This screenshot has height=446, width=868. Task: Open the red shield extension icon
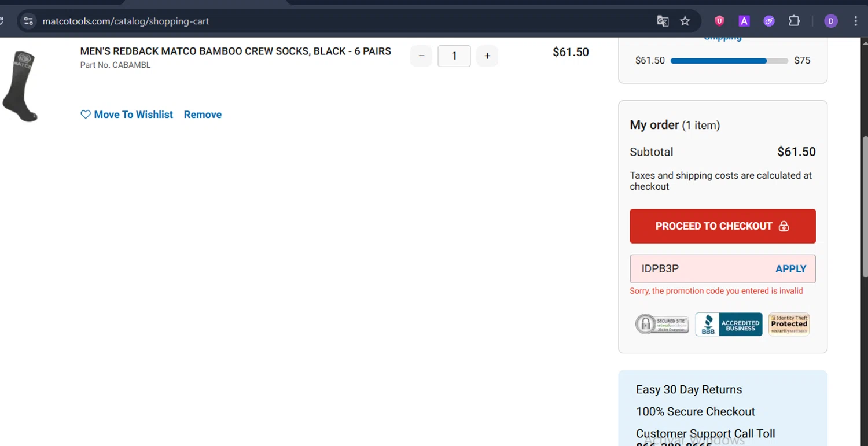719,21
